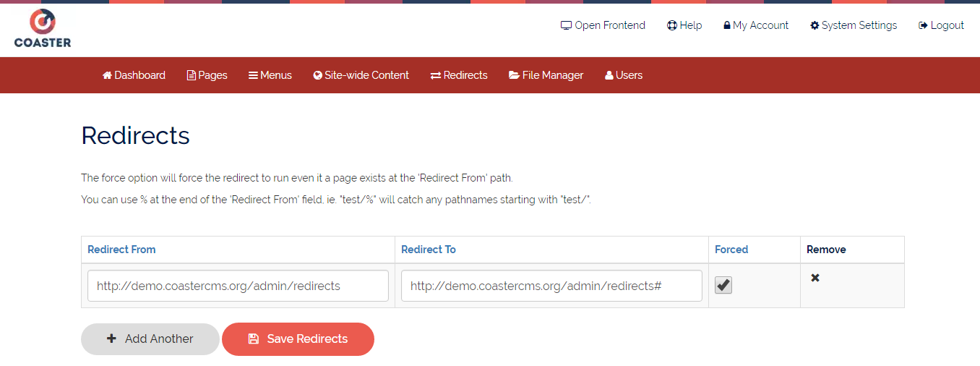Uncheck the Forced checkbox

coord(723,285)
